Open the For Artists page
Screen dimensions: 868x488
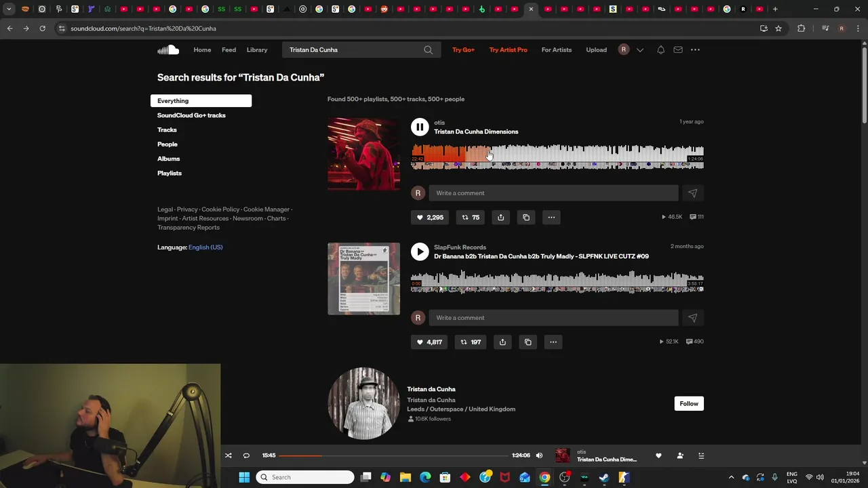[557, 49]
